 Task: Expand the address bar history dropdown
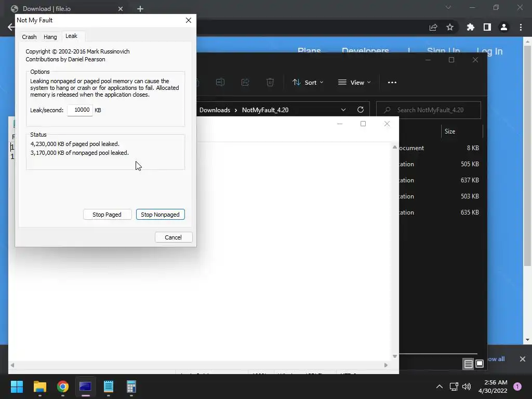point(343,110)
